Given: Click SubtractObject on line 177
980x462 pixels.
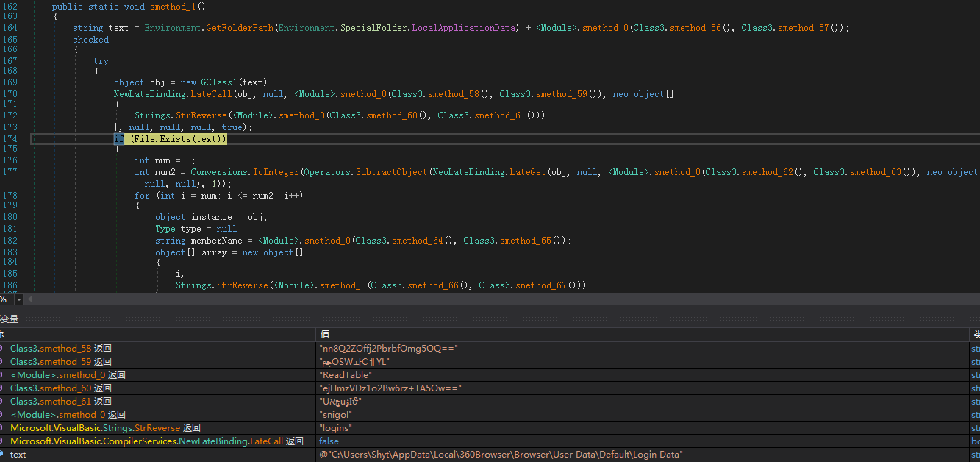Looking at the screenshot, I should point(391,172).
